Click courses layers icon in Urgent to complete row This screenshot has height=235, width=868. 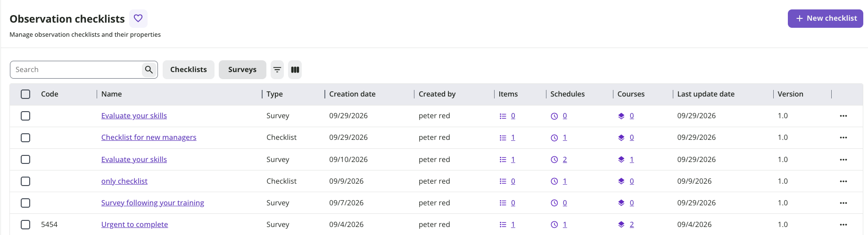621,225
